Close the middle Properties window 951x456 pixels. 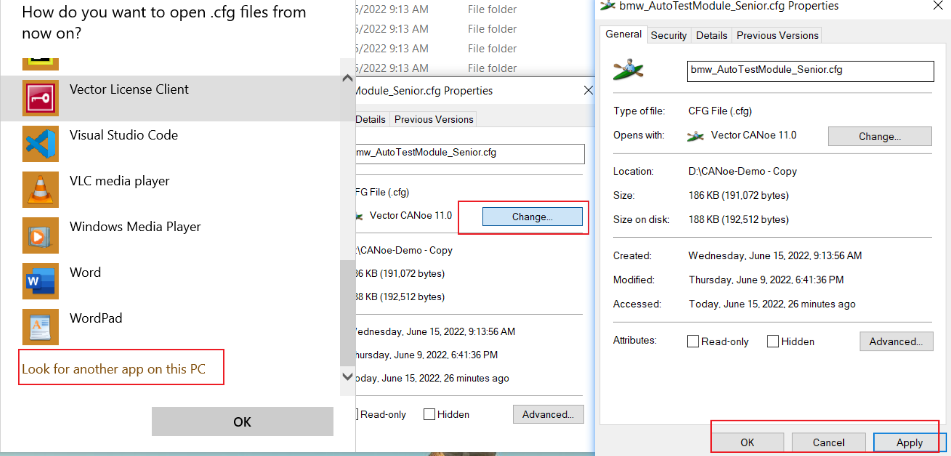(588, 91)
